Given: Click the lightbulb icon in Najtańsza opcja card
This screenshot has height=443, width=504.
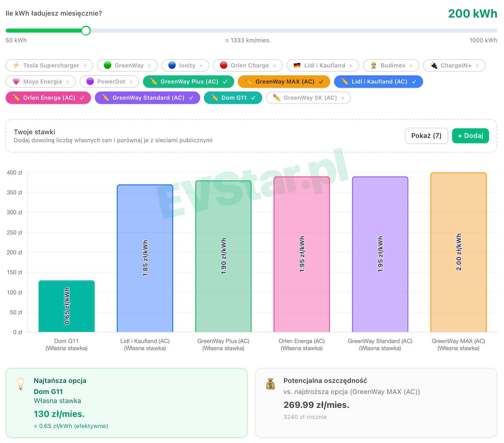Looking at the screenshot, I should 21,384.
